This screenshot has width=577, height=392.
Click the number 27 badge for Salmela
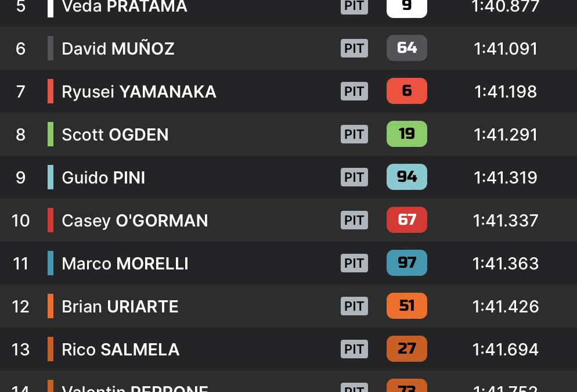(x=406, y=349)
